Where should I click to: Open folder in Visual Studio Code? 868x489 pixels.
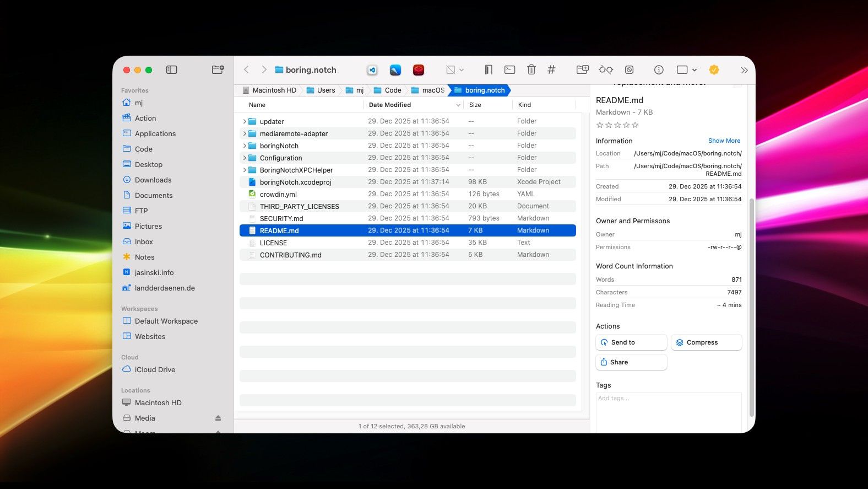[372, 70]
